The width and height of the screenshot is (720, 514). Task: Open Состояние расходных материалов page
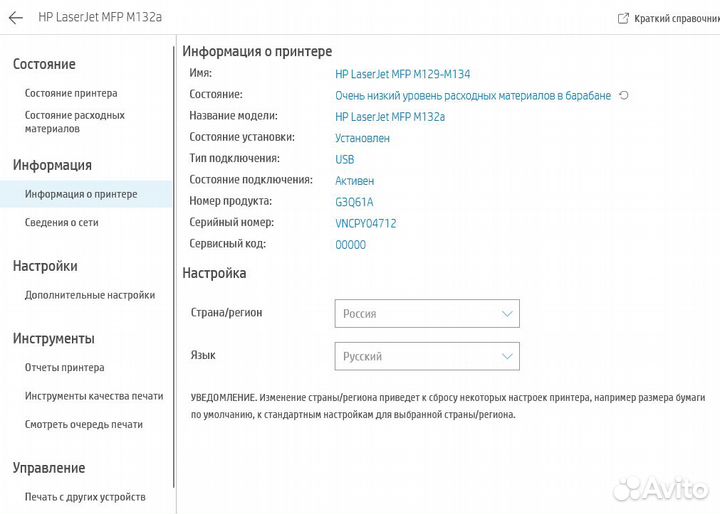[x=75, y=122]
